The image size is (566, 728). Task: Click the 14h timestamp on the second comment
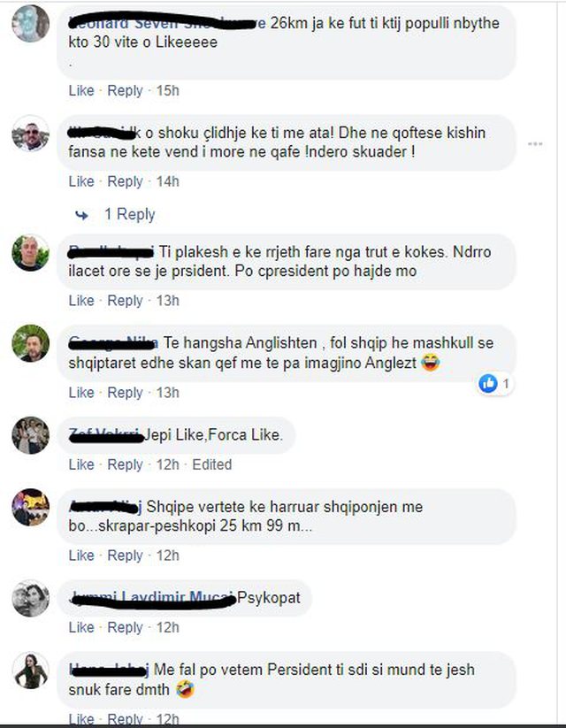(168, 181)
